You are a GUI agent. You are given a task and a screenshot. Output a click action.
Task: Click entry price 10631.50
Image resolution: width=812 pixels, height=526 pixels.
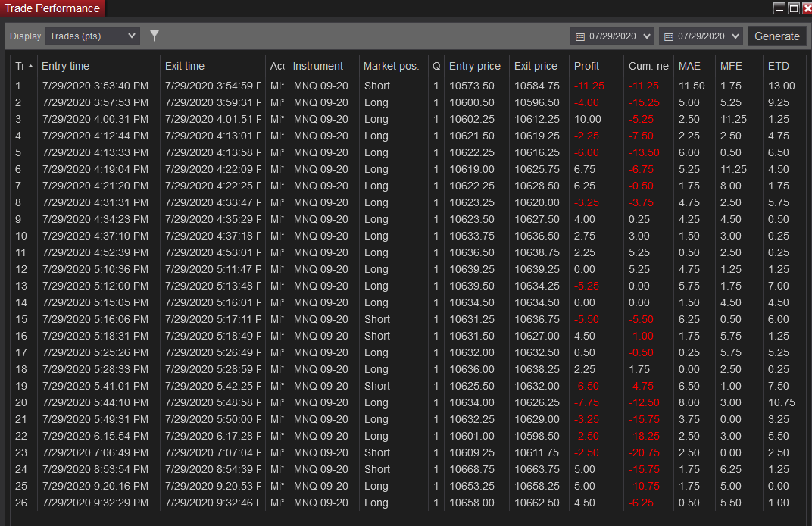tap(471, 336)
